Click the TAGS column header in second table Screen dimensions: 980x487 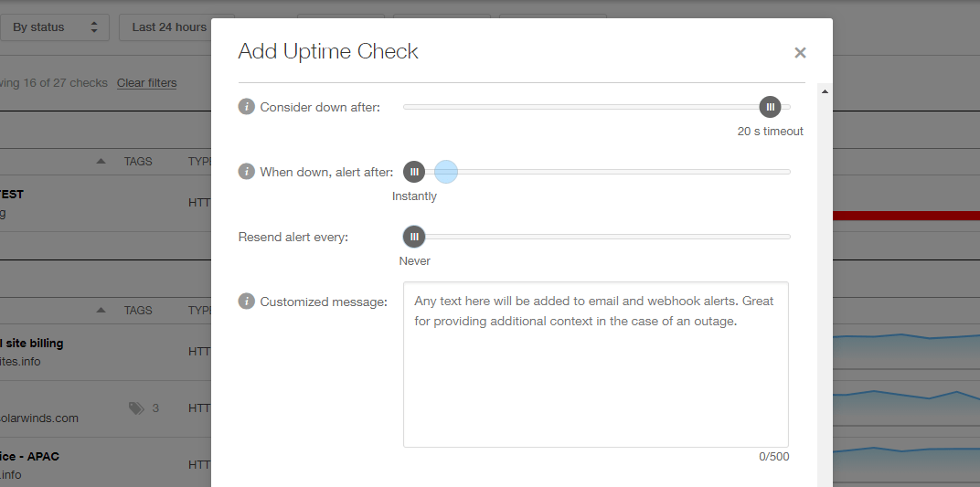click(138, 310)
